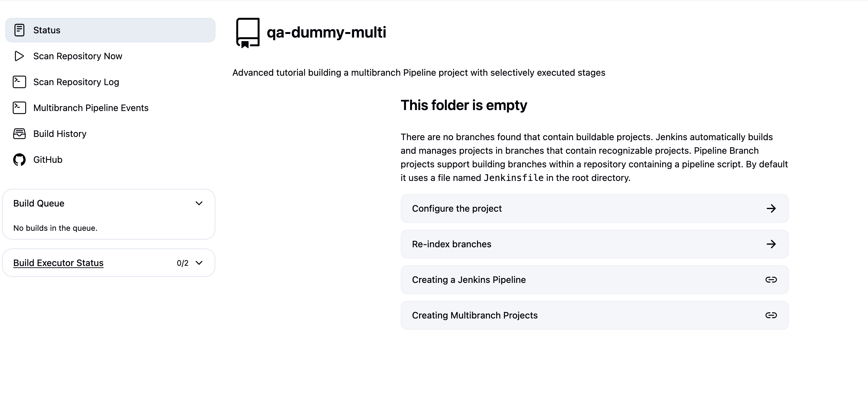Click the Status page icon in sidebar

19,30
